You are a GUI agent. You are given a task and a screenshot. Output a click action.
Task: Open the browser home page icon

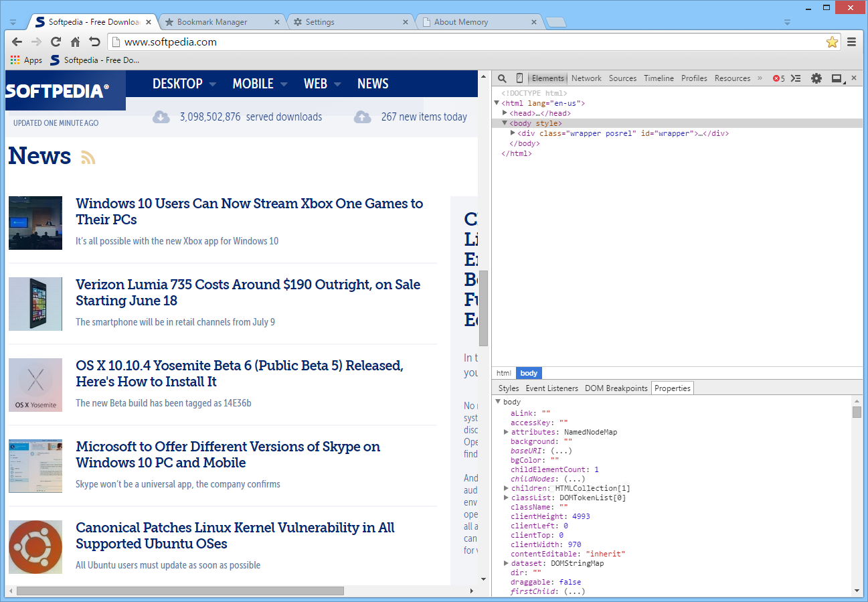coord(76,42)
